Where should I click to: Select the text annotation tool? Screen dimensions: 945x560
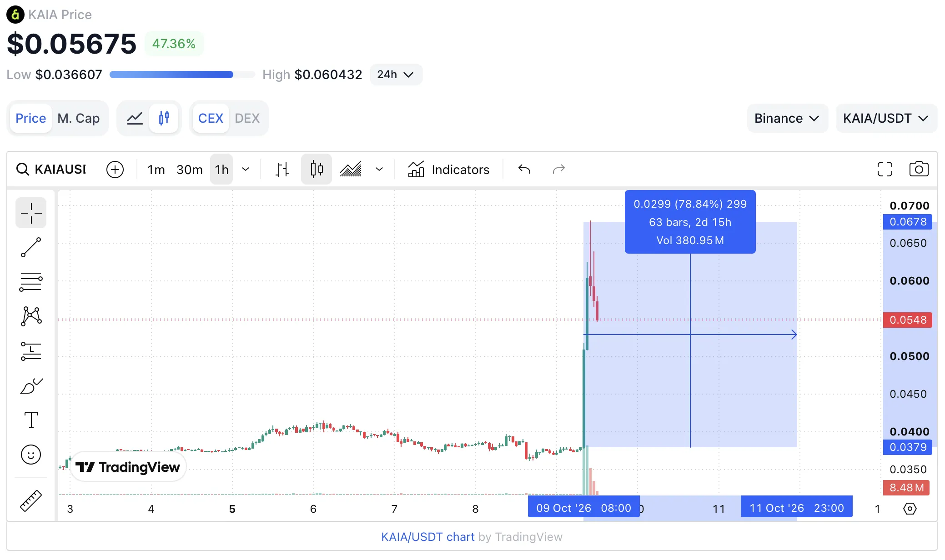31,420
